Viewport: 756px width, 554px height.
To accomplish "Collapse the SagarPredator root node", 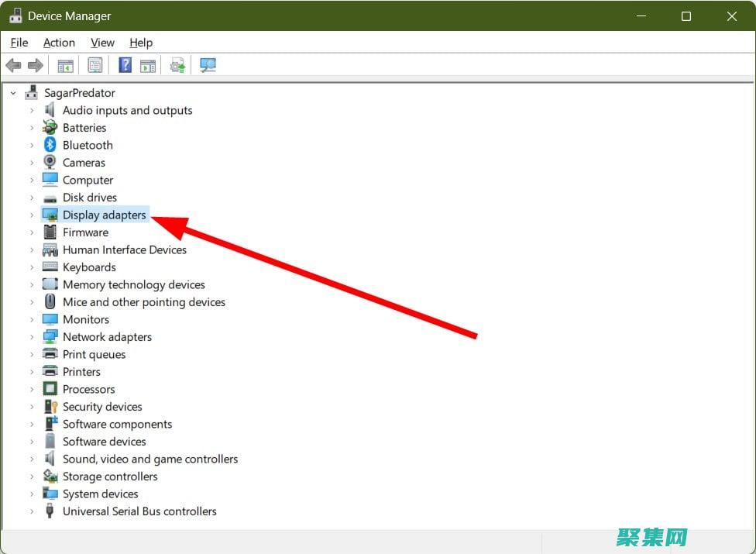I will [x=13, y=93].
